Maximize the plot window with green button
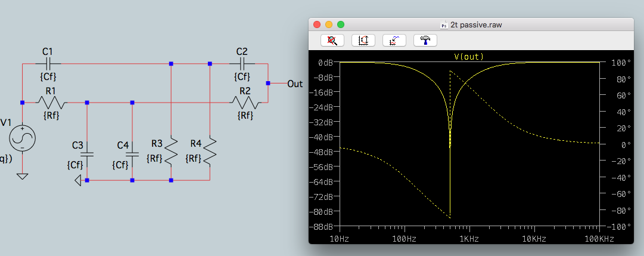 coord(341,24)
